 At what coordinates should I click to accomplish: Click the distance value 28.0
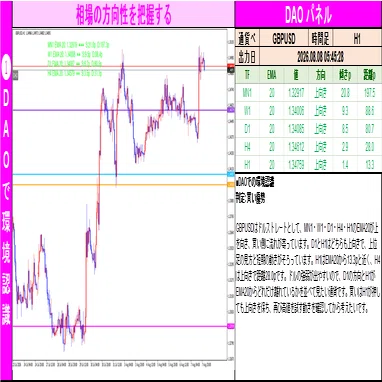coord(369,147)
